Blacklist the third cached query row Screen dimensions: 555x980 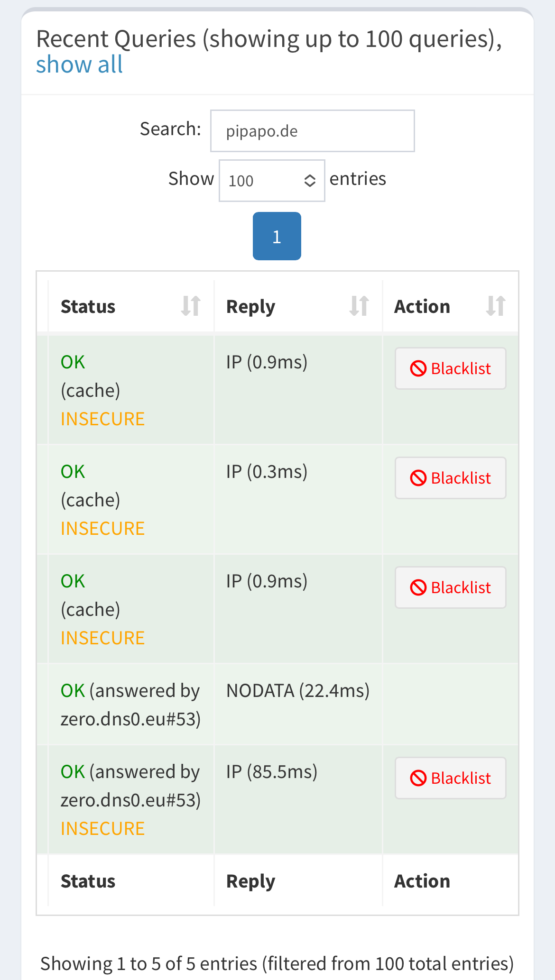450,587
